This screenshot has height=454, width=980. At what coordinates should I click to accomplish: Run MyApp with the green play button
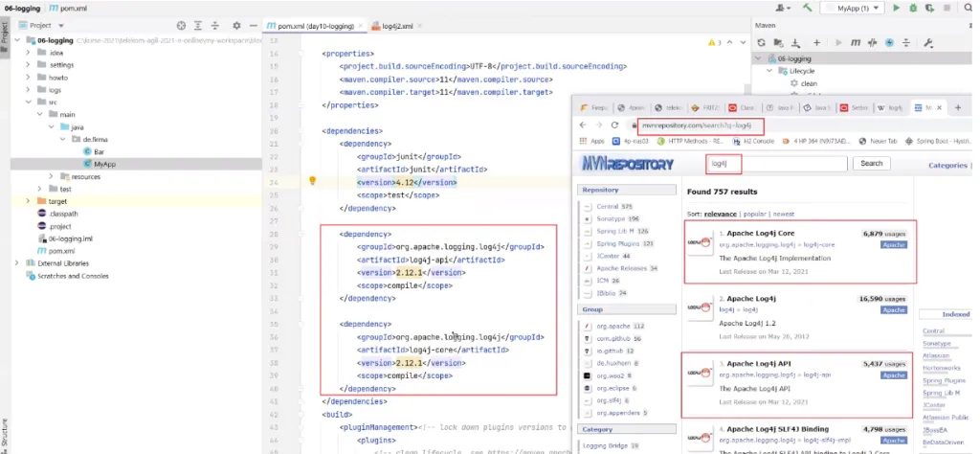click(x=896, y=8)
